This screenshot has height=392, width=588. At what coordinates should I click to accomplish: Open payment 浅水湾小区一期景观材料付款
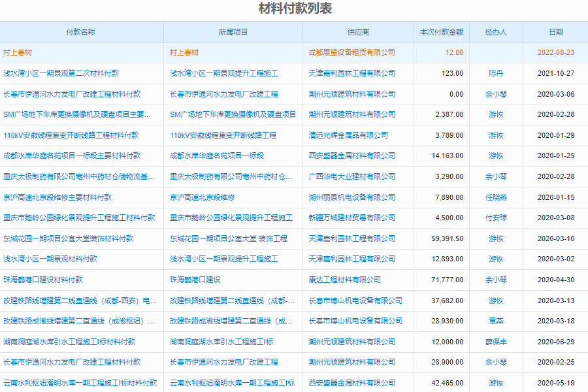coord(50,259)
